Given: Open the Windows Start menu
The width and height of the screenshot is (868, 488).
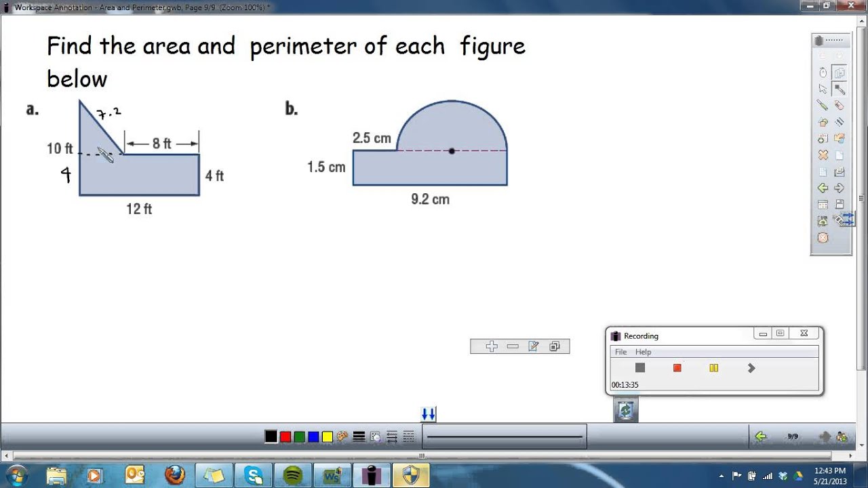Looking at the screenshot, I should (16, 475).
